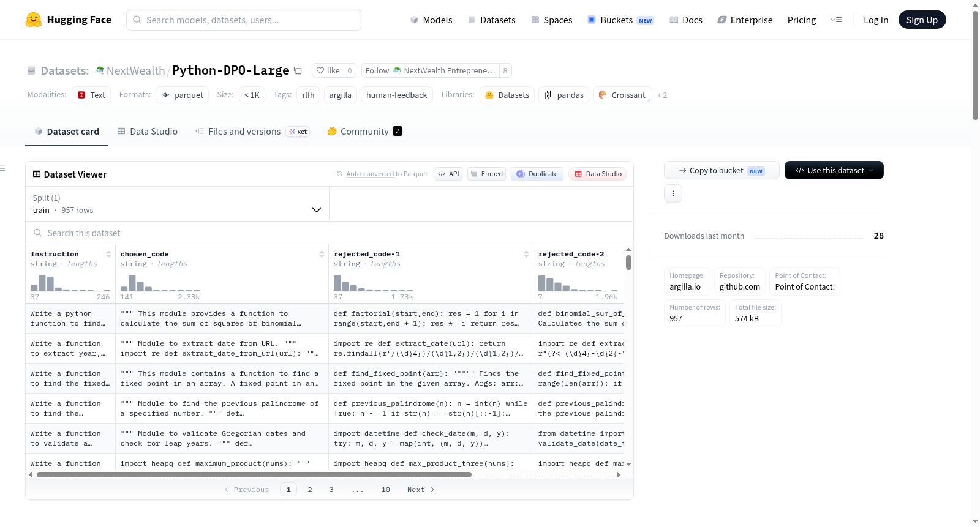The width and height of the screenshot is (980, 527).
Task: Click the 'Write a python function to find…' cell
Action: click(x=70, y=318)
